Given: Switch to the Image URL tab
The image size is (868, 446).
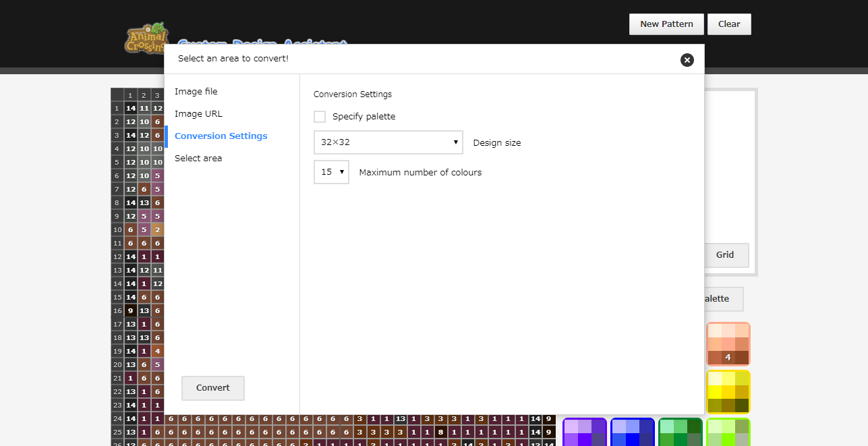Looking at the screenshot, I should click(x=198, y=113).
